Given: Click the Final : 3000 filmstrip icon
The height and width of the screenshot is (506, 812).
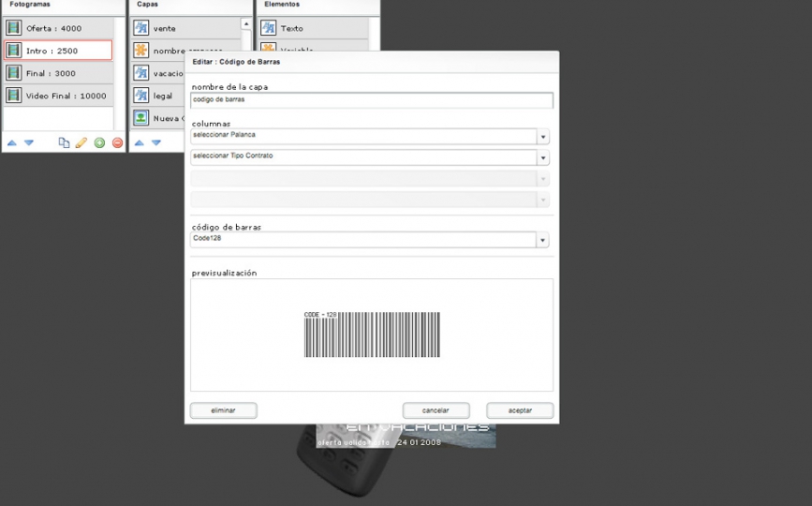Looking at the screenshot, I should tap(14, 73).
